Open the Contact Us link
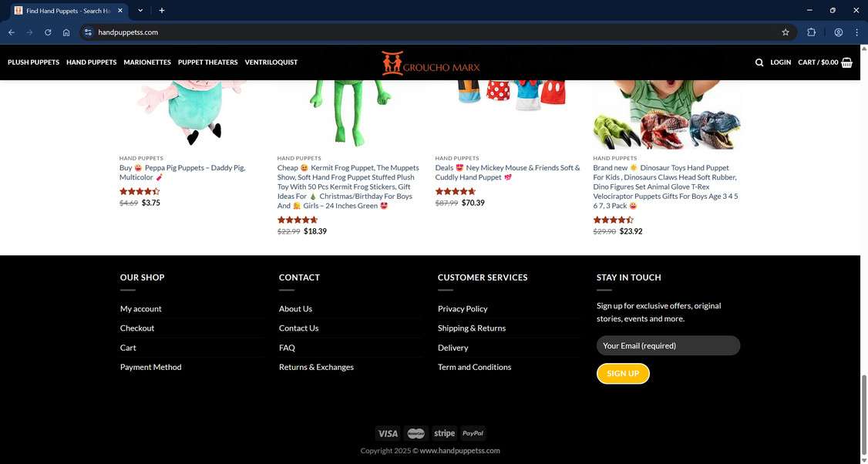Viewport: 868px width, 464px height. [x=299, y=328]
